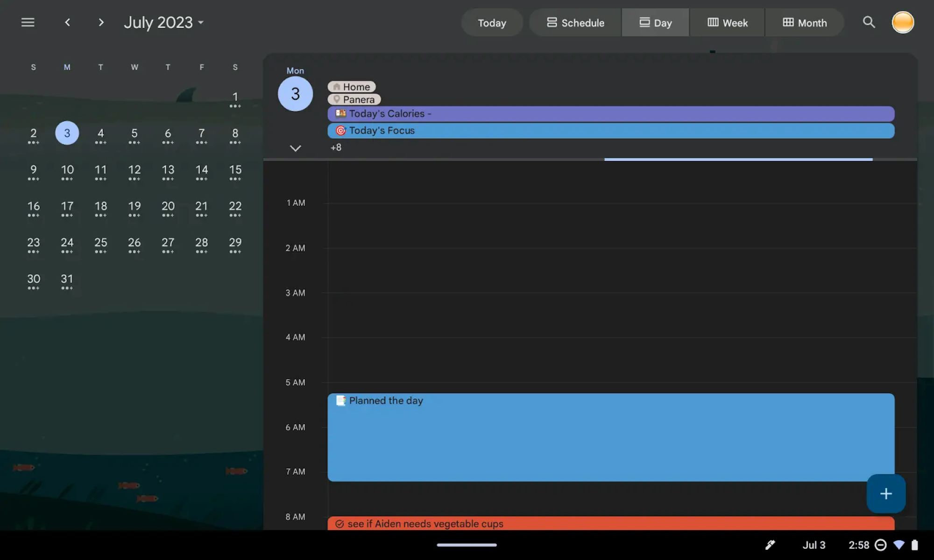Click the July 2023 dropdown arrow

201,23
